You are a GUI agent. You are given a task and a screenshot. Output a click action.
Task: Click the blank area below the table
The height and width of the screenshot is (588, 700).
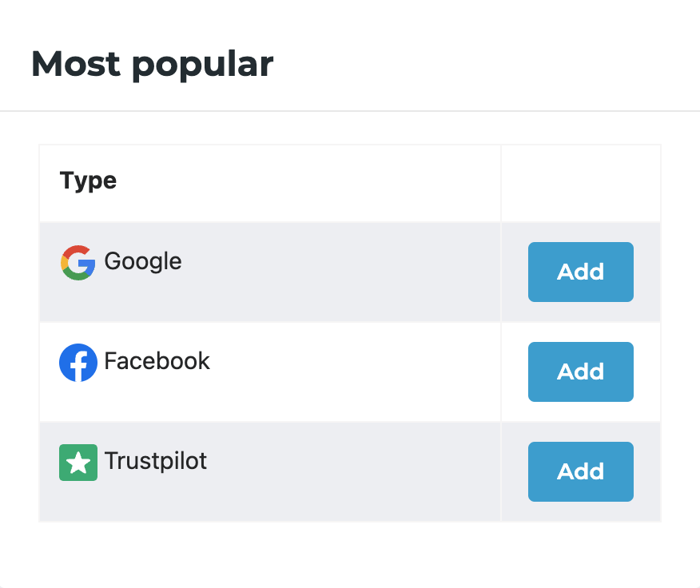pos(350,555)
